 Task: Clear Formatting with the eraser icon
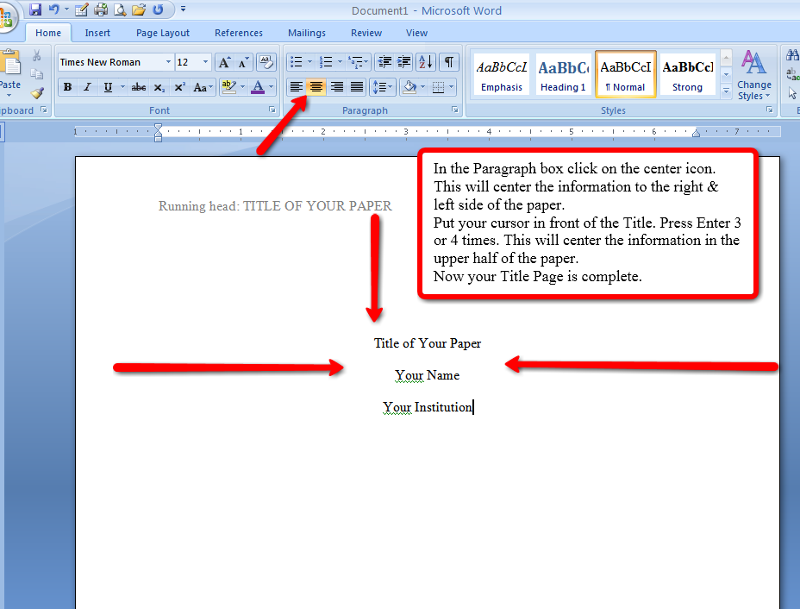pyautogui.click(x=264, y=61)
